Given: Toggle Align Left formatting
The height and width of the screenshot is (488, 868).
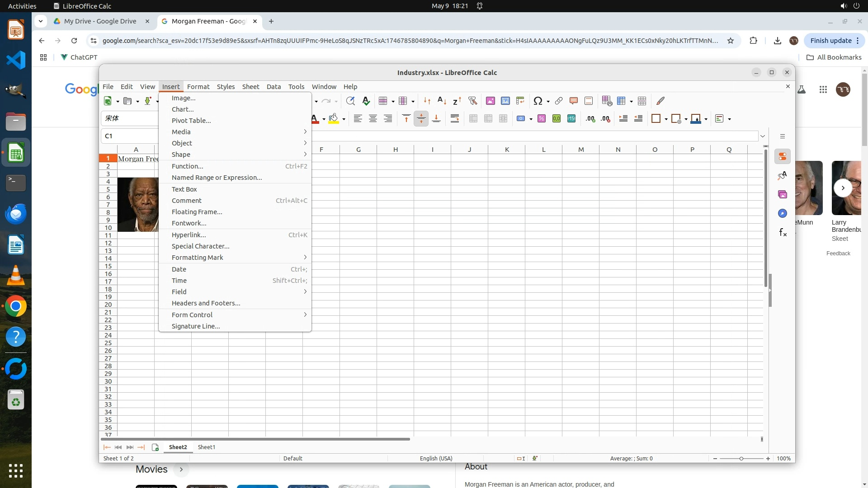Looking at the screenshot, I should (358, 119).
